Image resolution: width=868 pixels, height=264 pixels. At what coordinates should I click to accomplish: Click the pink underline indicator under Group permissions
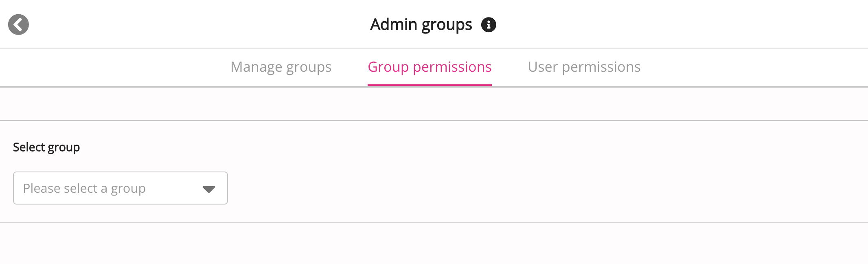(430, 84)
